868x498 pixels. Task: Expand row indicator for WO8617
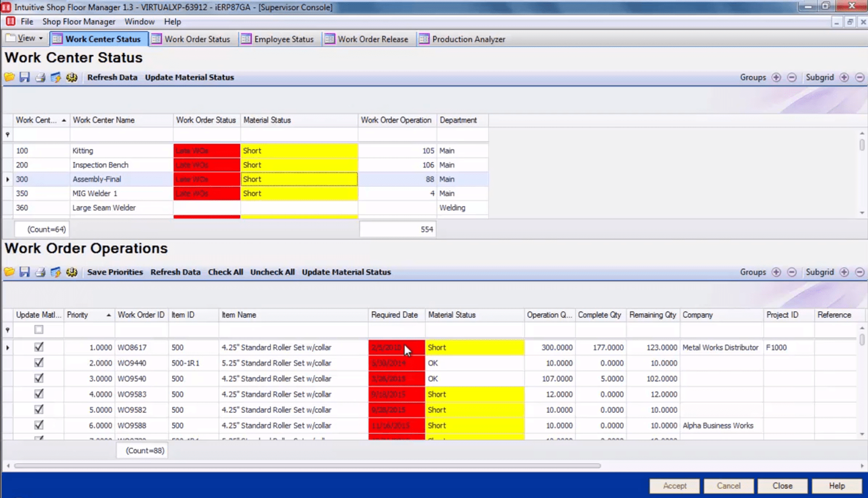coord(7,347)
